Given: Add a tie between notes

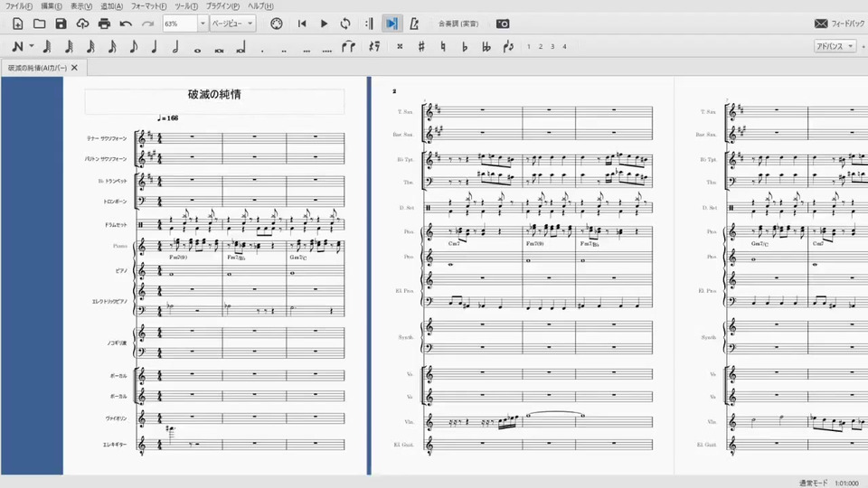Looking at the screenshot, I should tap(348, 46).
